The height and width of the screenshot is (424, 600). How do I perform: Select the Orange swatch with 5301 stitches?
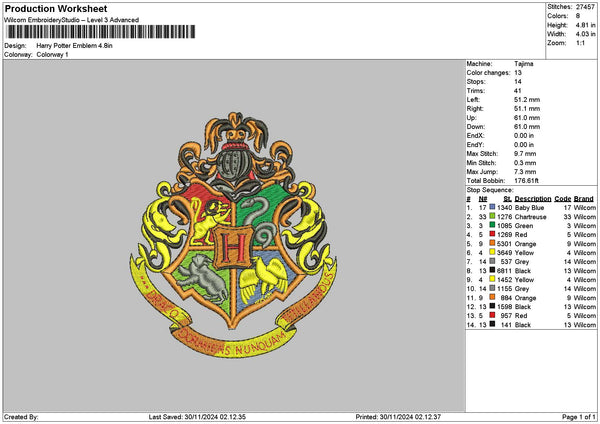pos(492,243)
